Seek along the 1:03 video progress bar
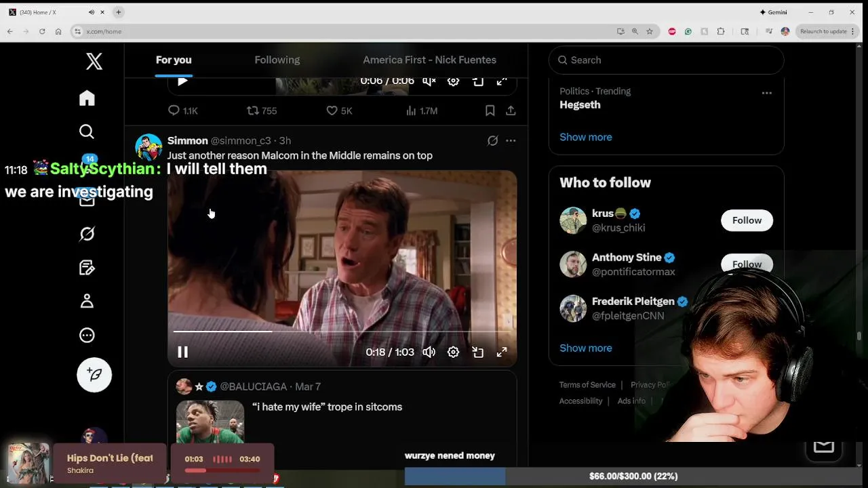 pyautogui.click(x=342, y=331)
